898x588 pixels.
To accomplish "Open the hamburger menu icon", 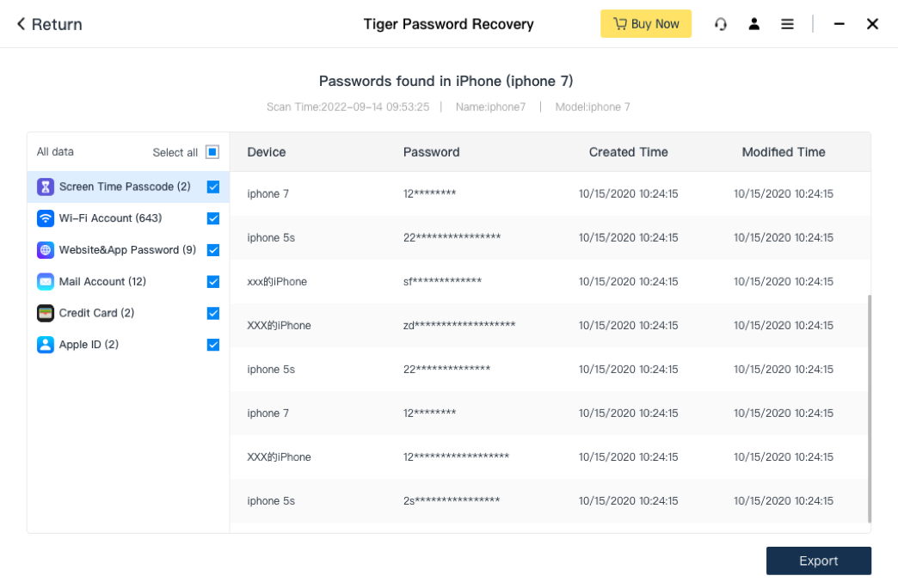I will click(x=787, y=24).
